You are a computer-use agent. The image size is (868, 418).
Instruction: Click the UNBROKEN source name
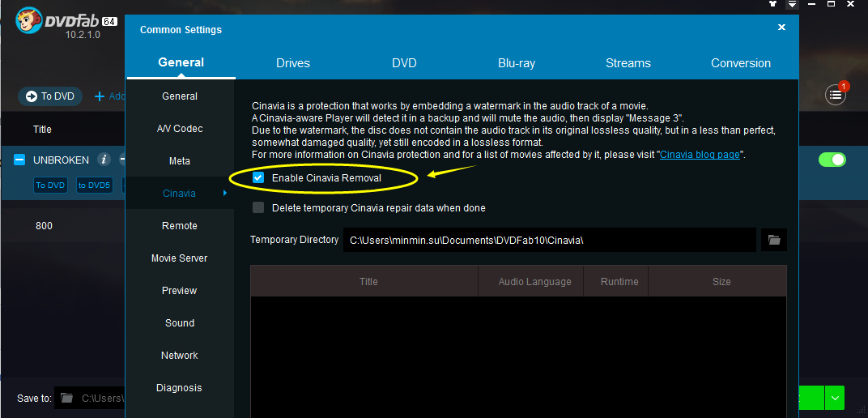point(61,160)
